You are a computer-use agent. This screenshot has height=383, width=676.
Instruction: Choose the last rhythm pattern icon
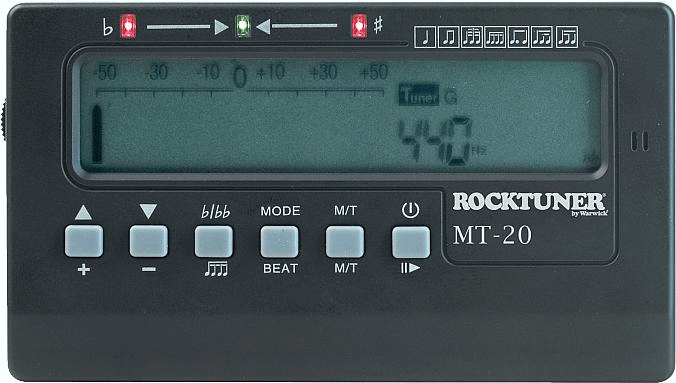tap(566, 37)
